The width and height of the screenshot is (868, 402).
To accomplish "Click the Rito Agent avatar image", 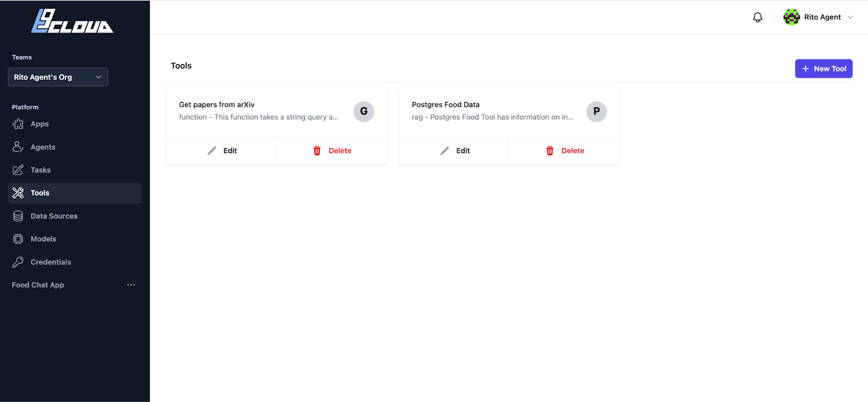I will tap(792, 17).
